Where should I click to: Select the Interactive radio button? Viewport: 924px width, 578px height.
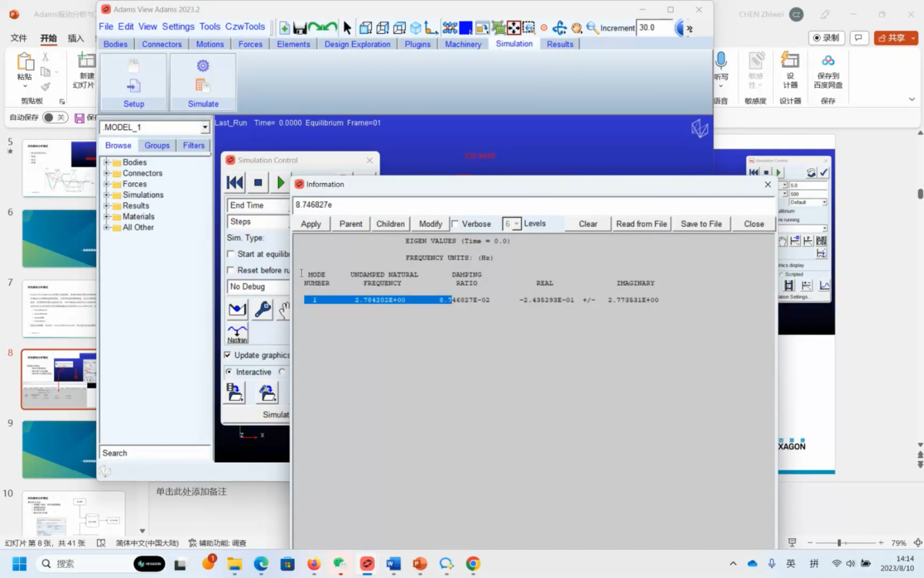[229, 372]
